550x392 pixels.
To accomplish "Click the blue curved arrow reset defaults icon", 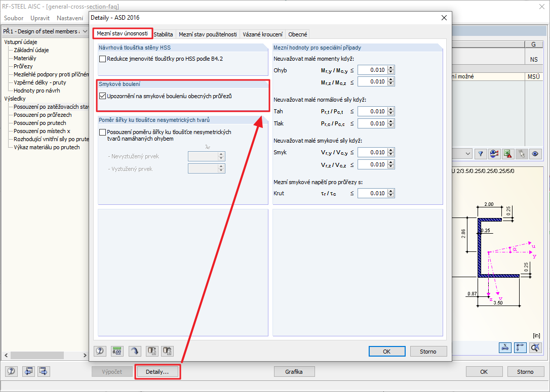I will [x=134, y=351].
